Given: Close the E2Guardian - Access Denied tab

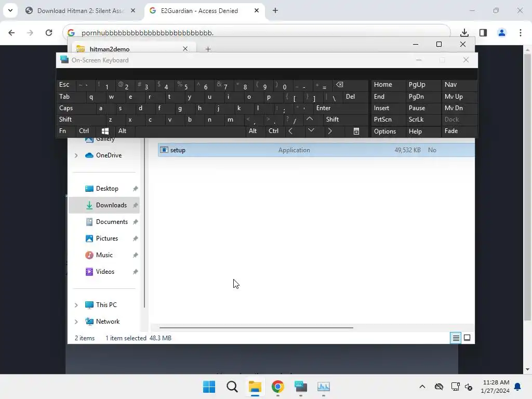Looking at the screenshot, I should 257,10.
